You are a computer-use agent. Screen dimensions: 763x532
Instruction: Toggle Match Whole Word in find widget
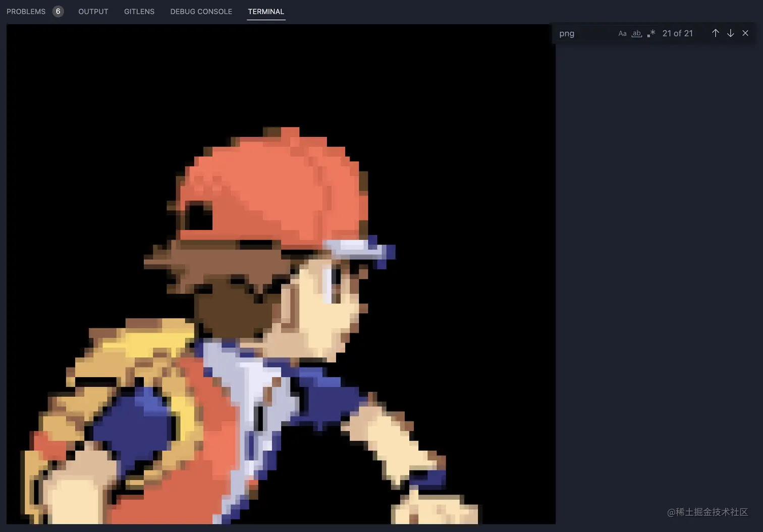pyautogui.click(x=637, y=33)
